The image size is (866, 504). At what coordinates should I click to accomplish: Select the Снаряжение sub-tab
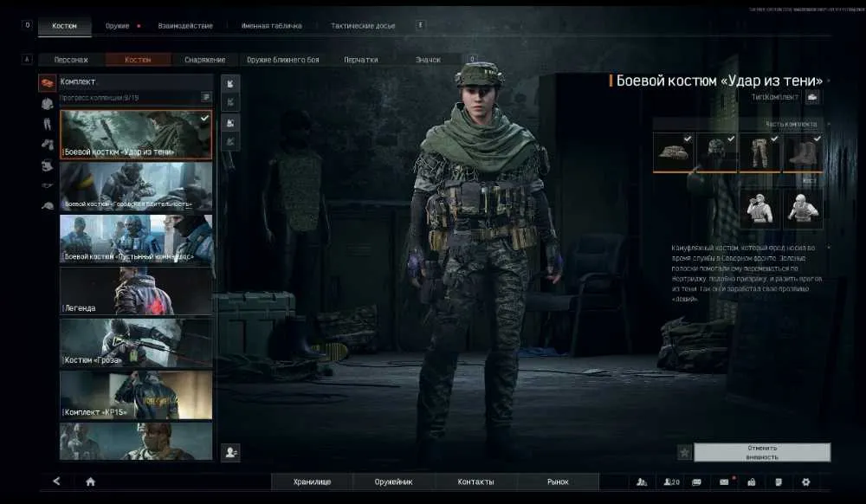coord(205,60)
